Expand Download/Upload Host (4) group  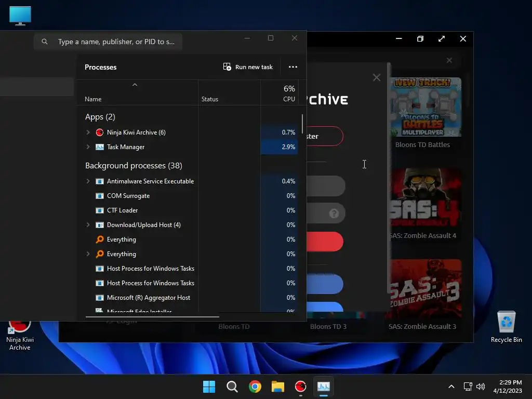pyautogui.click(x=88, y=225)
